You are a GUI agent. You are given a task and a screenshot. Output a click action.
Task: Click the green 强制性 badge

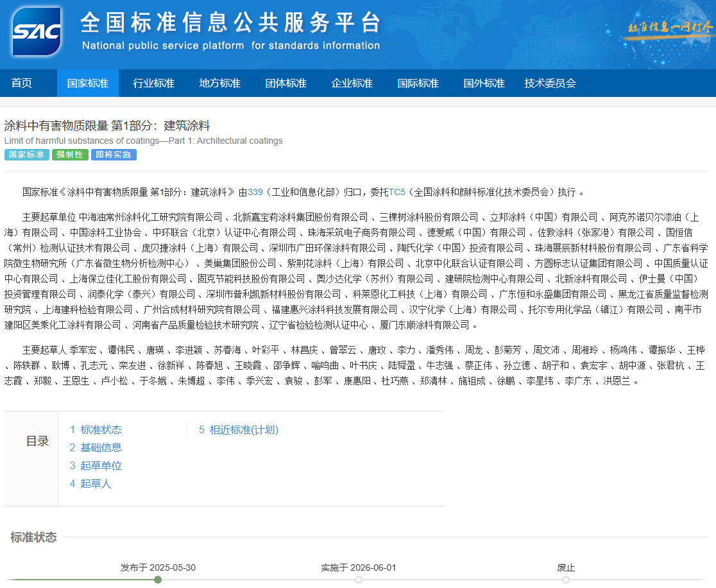pos(69,155)
